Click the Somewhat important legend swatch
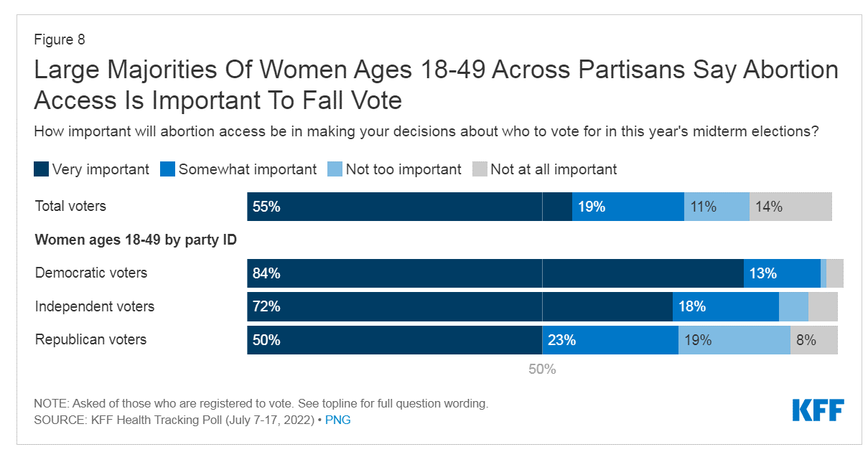 point(167,170)
